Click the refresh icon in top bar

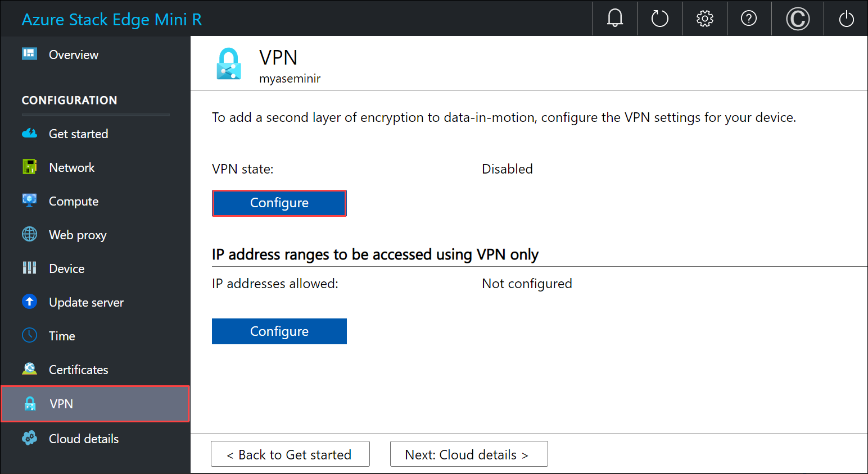click(x=659, y=18)
